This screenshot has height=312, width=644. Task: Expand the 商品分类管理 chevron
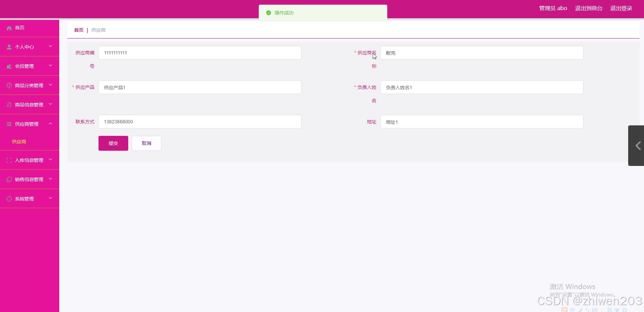point(50,85)
